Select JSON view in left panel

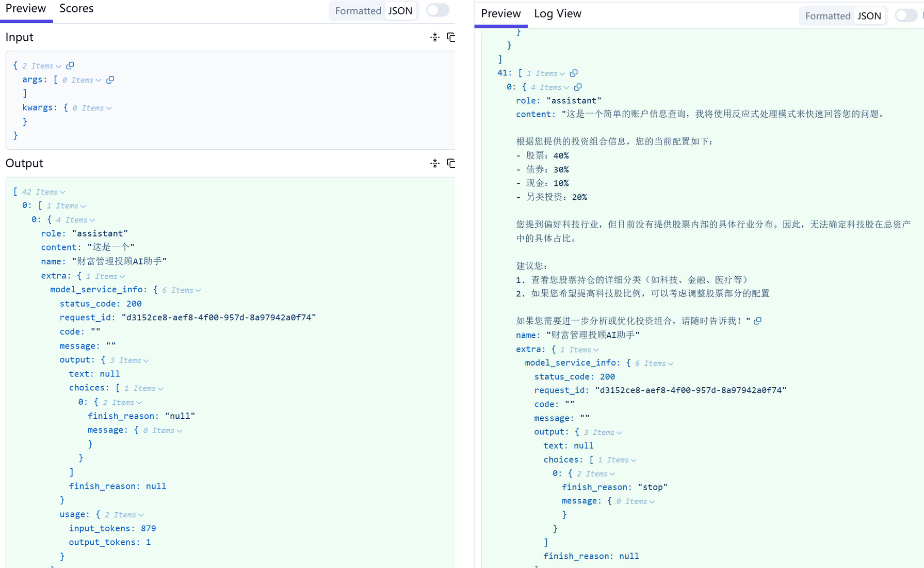coord(400,11)
